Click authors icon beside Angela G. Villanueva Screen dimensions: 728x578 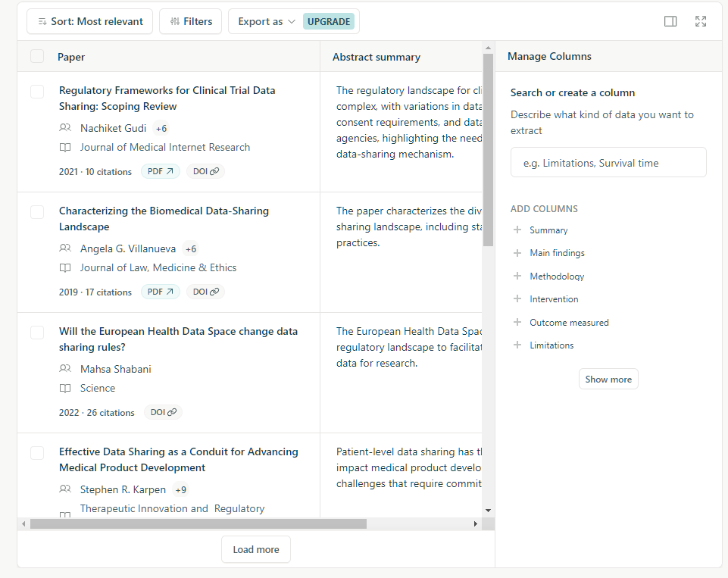(65, 248)
